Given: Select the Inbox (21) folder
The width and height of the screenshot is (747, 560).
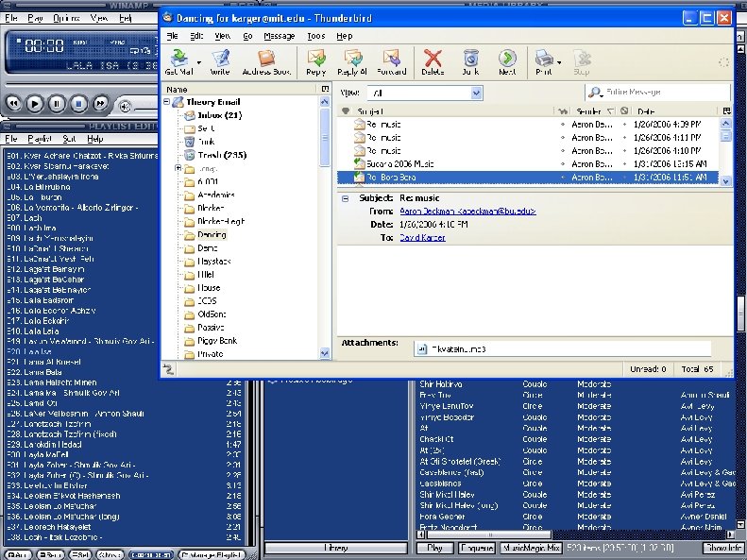Looking at the screenshot, I should click(219, 115).
